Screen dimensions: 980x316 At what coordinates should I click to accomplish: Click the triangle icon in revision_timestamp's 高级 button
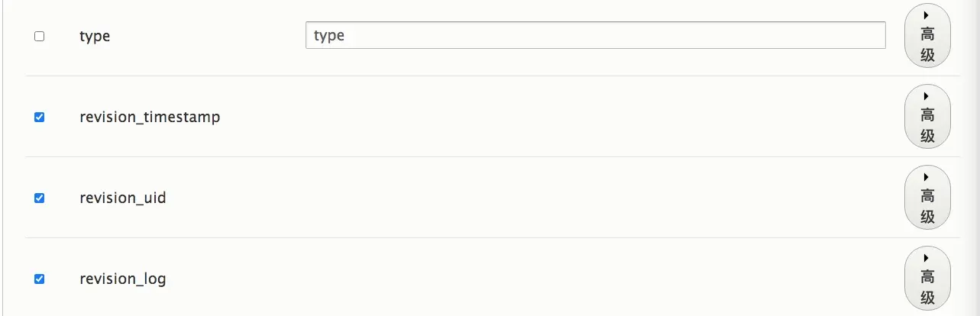[x=926, y=96]
